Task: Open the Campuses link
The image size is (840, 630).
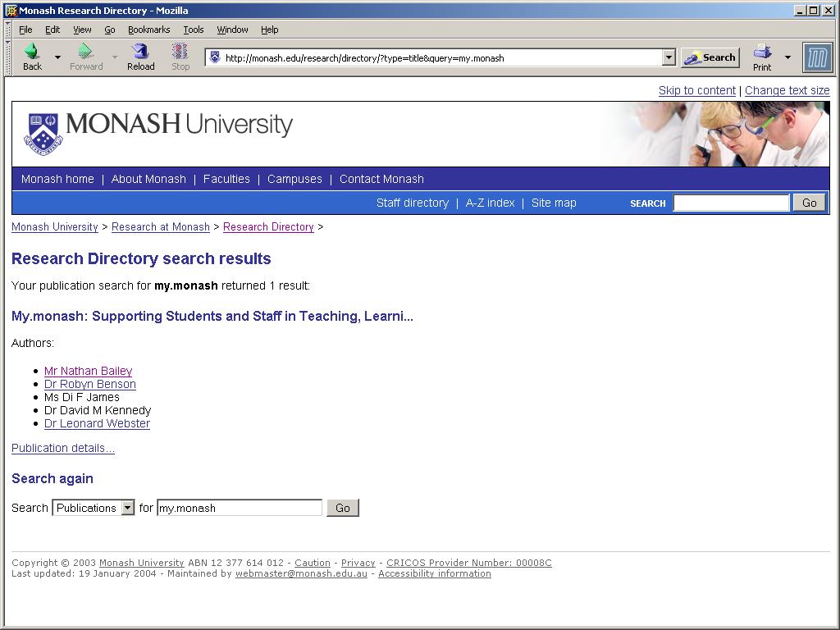Action: (294, 179)
